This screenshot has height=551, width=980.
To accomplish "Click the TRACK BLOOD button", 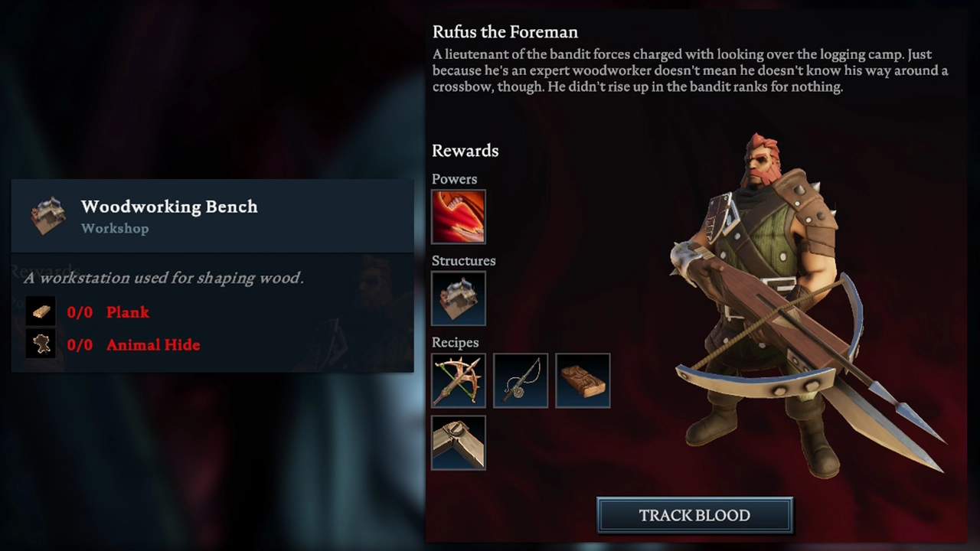I will 694,515.
